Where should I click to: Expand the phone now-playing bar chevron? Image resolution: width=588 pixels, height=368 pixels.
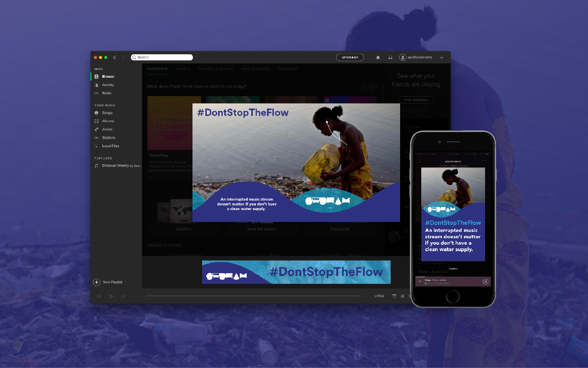[x=419, y=281]
